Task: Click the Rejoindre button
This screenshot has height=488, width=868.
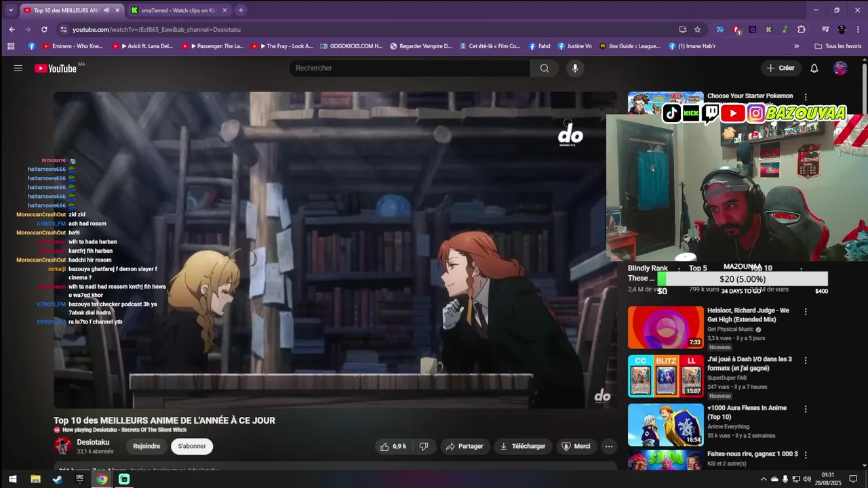Action: coord(146,446)
